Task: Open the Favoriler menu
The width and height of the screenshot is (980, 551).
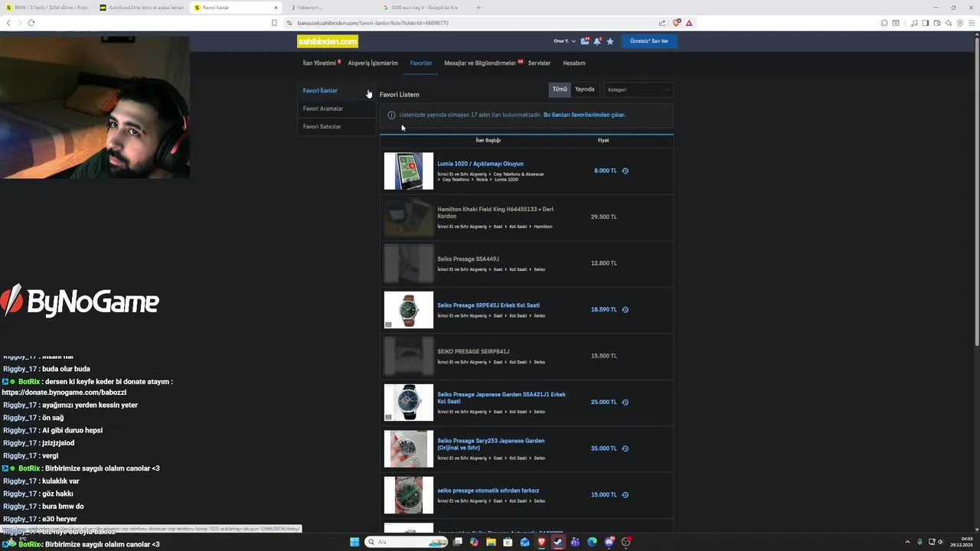Action: pyautogui.click(x=421, y=63)
